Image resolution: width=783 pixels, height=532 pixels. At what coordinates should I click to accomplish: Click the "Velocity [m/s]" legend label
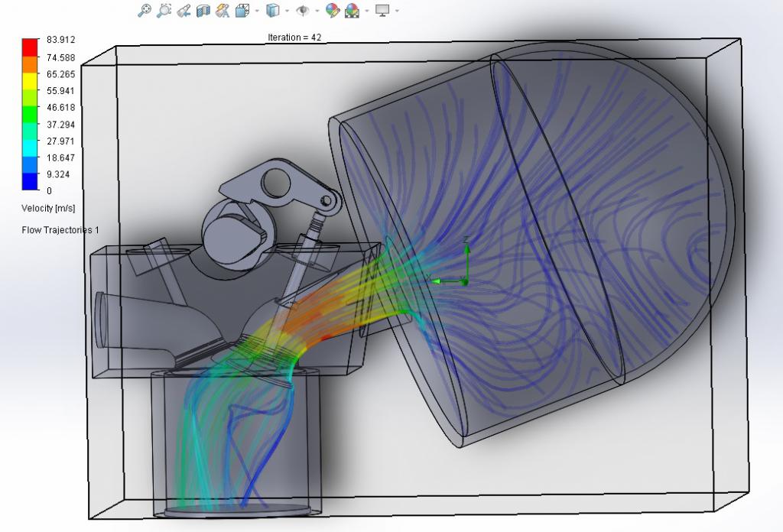(x=48, y=208)
